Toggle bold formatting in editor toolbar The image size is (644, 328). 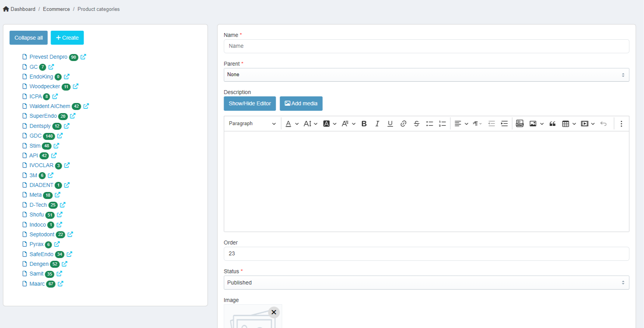[364, 124]
